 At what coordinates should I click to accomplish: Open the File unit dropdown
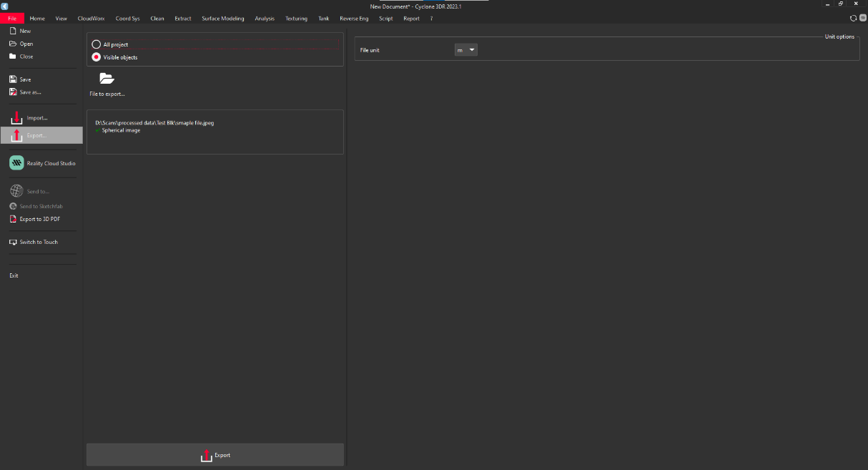465,50
